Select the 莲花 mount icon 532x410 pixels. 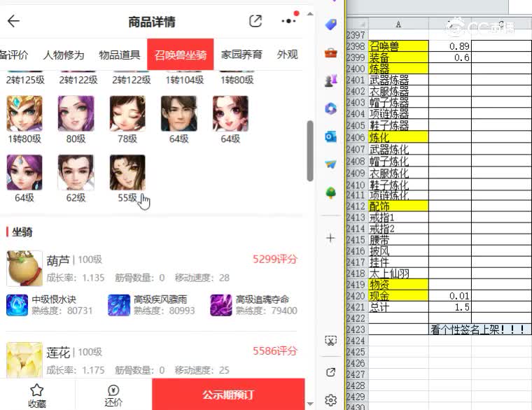(24, 360)
